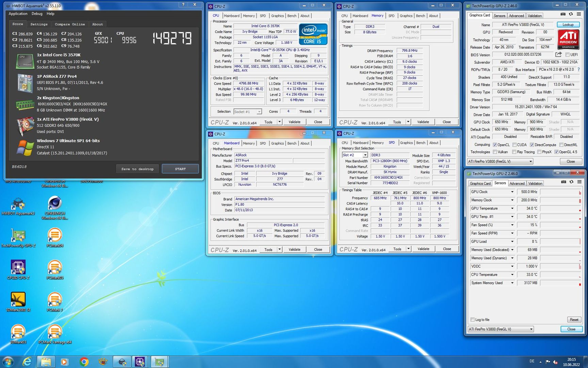Click the Intel Core i5 logo in CPU-Z
The height and width of the screenshot is (368, 588).
[313, 34]
